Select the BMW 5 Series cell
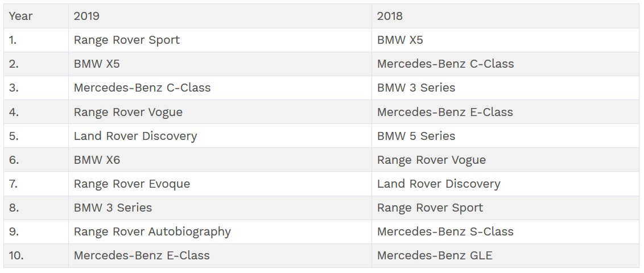The image size is (644, 273). pos(416,136)
